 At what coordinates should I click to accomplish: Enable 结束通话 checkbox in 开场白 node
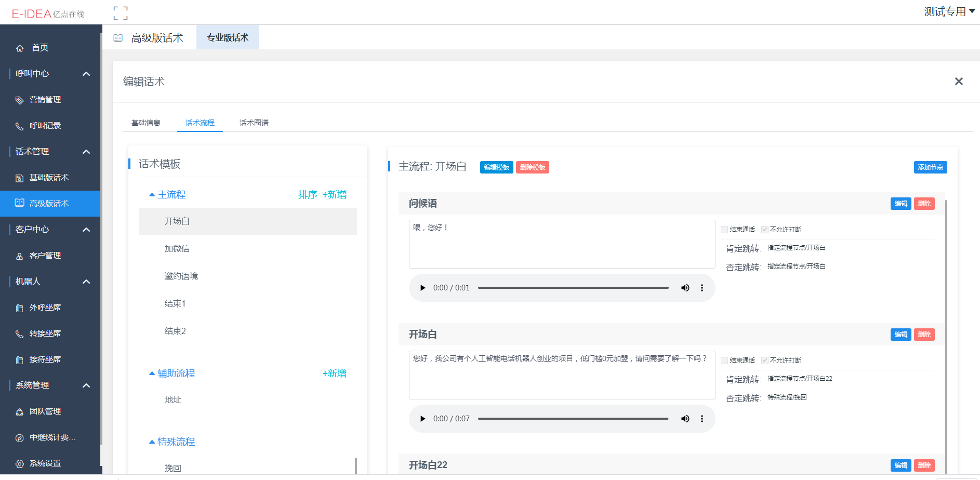[x=724, y=361]
